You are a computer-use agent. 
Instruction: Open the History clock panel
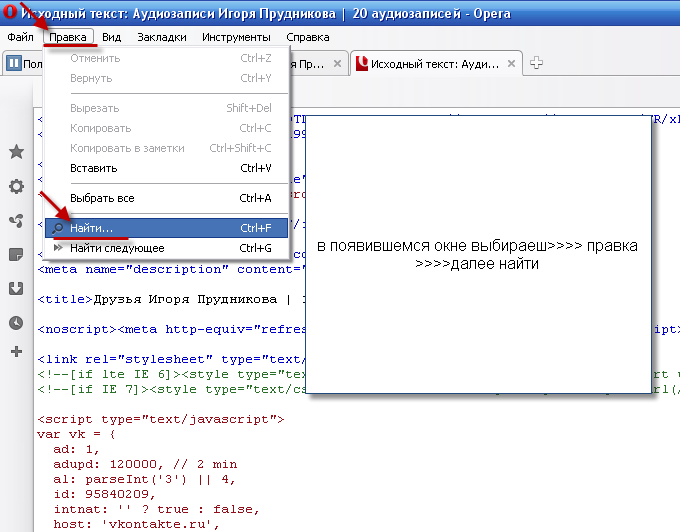16,323
